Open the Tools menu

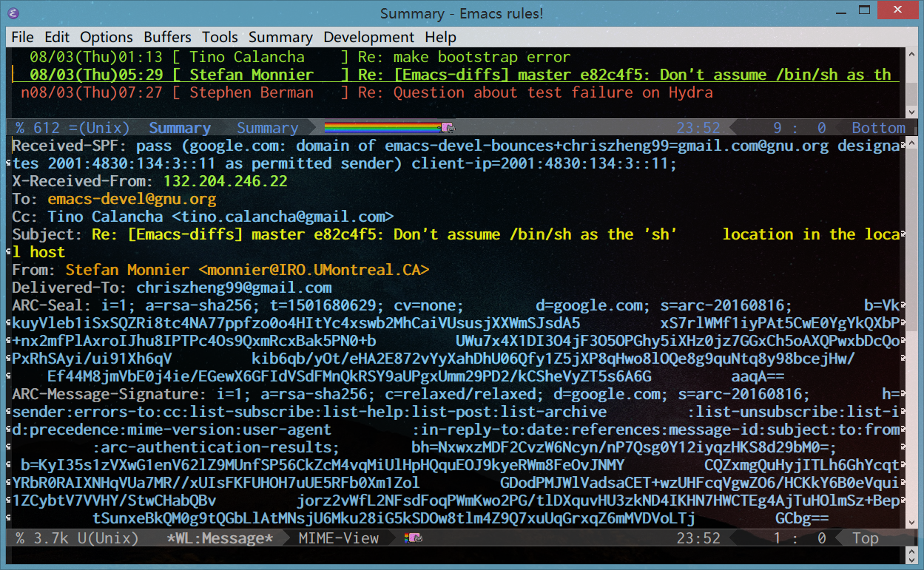(220, 37)
